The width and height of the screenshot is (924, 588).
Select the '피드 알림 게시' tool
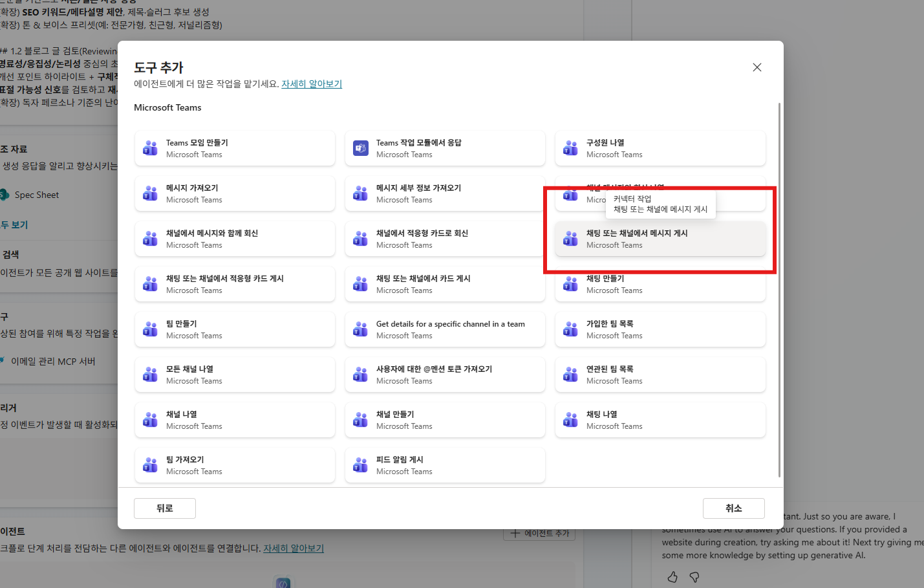pos(445,465)
